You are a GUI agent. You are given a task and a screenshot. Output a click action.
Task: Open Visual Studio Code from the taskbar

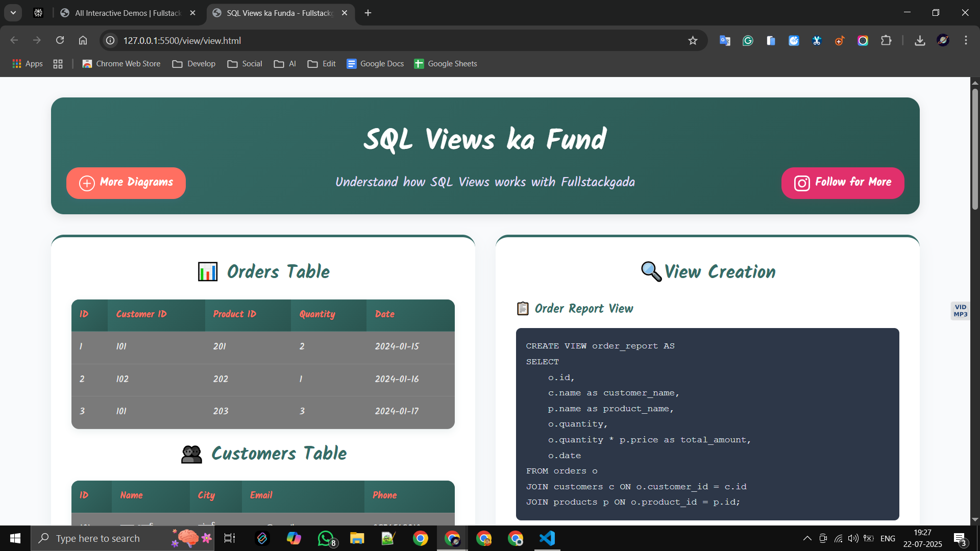pos(547,538)
